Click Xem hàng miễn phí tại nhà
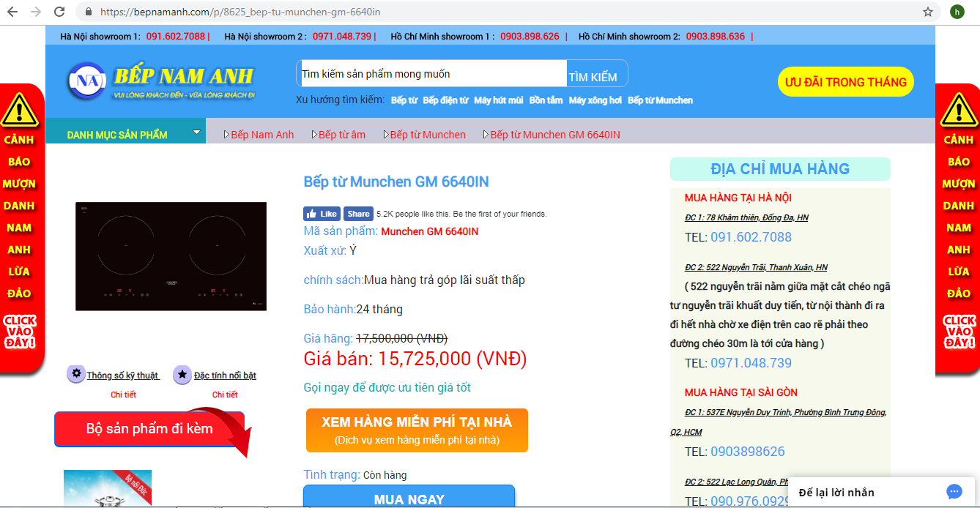The height and width of the screenshot is (508, 980). (417, 430)
